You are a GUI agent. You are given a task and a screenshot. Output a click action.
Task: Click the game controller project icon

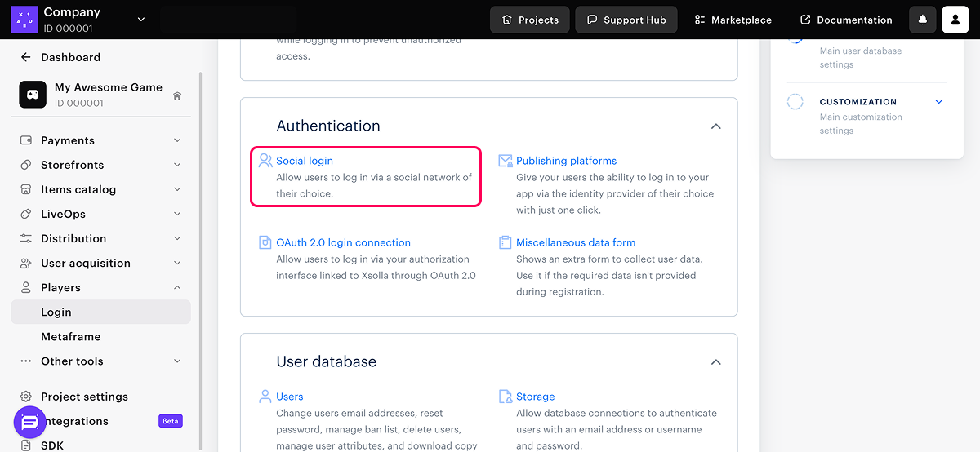click(33, 95)
